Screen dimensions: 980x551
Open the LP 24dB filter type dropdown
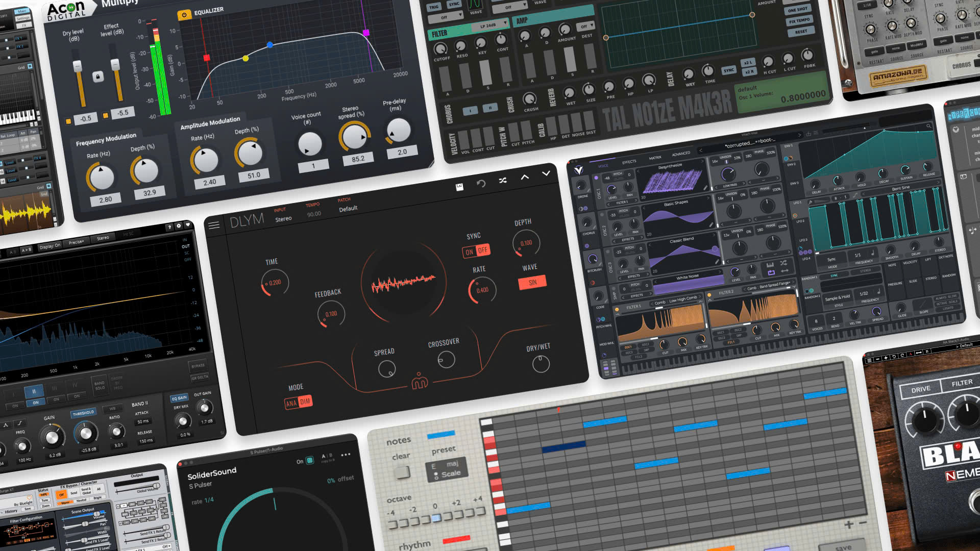(491, 25)
